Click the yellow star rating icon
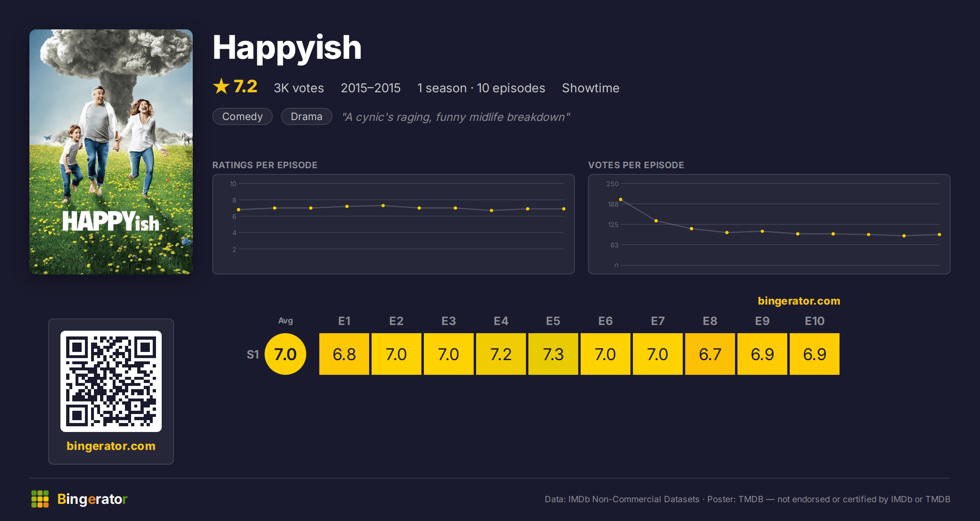Image resolution: width=980 pixels, height=521 pixels. [221, 86]
